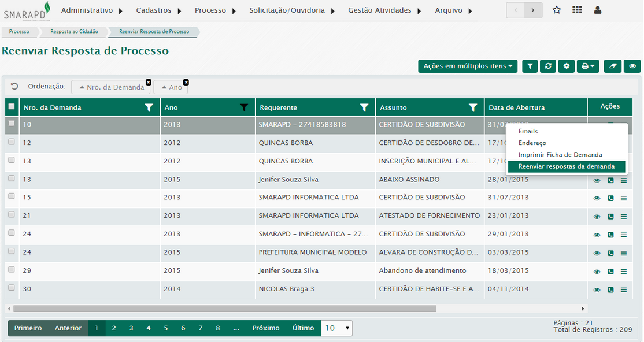Click the filter funnel toolbar button
Viewport: 644px width, 342px height.
coord(530,66)
